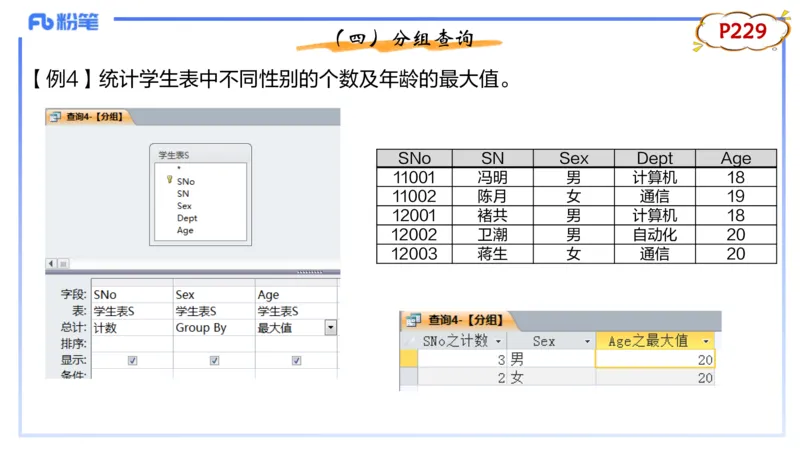Open SNo之计数 column header dropdown
This screenshot has width=800, height=450.
pos(498,341)
